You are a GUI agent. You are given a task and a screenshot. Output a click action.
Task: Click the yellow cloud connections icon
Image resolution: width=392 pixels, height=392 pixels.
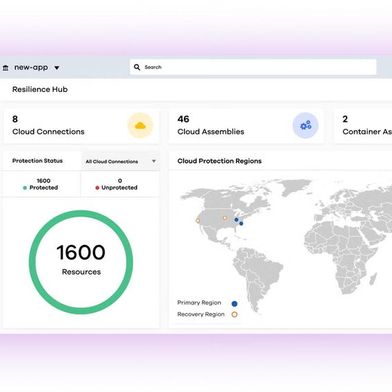coord(140,125)
